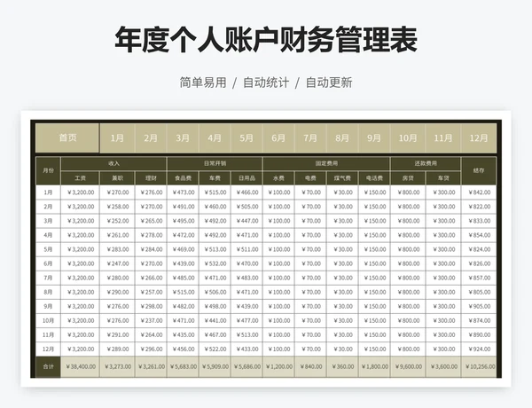Click the ¥1,200.00 水费 total cell
This screenshot has height=408, width=532.
278,366
